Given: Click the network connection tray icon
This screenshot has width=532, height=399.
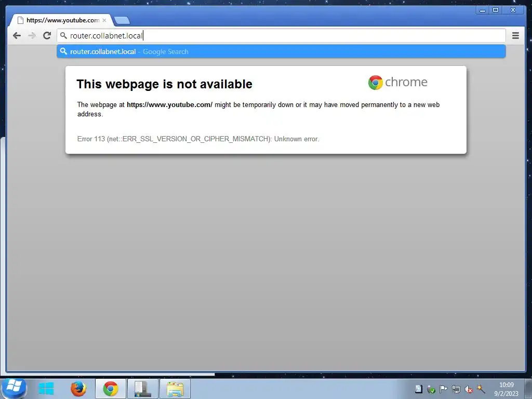Looking at the screenshot, I should tap(456, 389).
